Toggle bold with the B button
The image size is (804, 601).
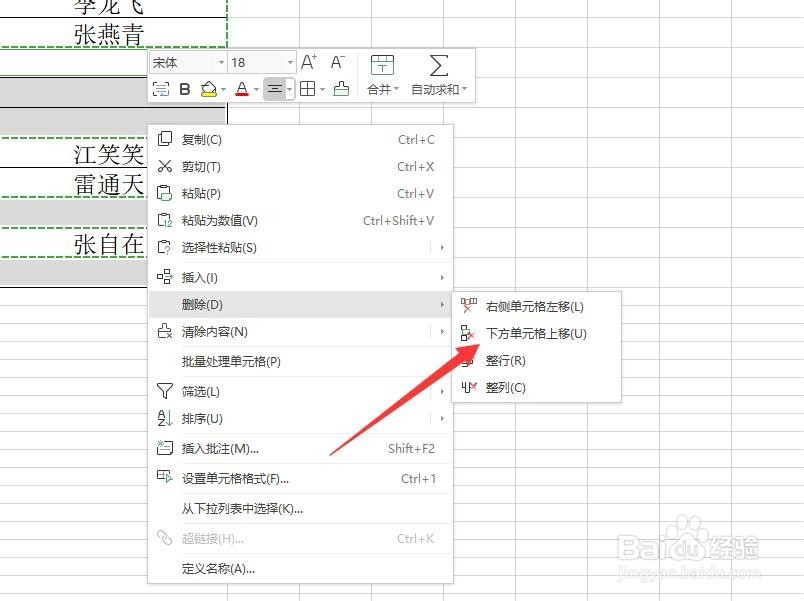pyautogui.click(x=186, y=90)
